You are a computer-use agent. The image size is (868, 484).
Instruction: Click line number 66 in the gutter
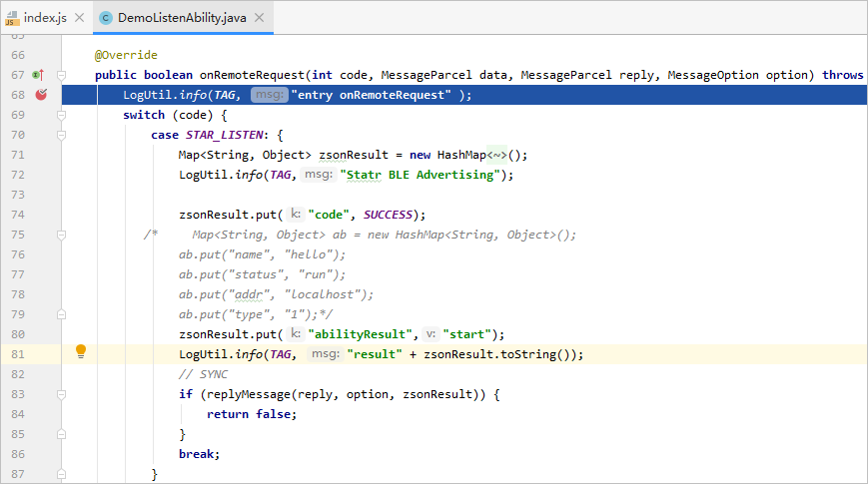tap(18, 55)
